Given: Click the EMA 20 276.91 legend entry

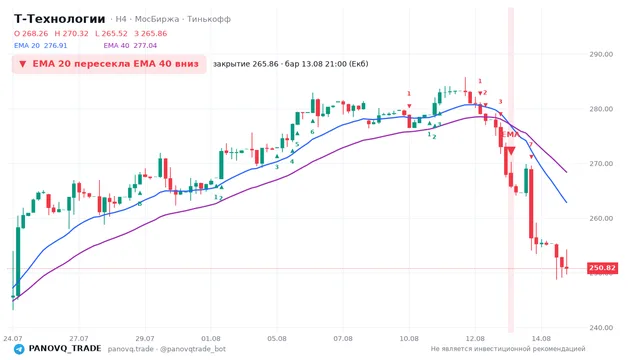Looking at the screenshot, I should pyautogui.click(x=40, y=45).
